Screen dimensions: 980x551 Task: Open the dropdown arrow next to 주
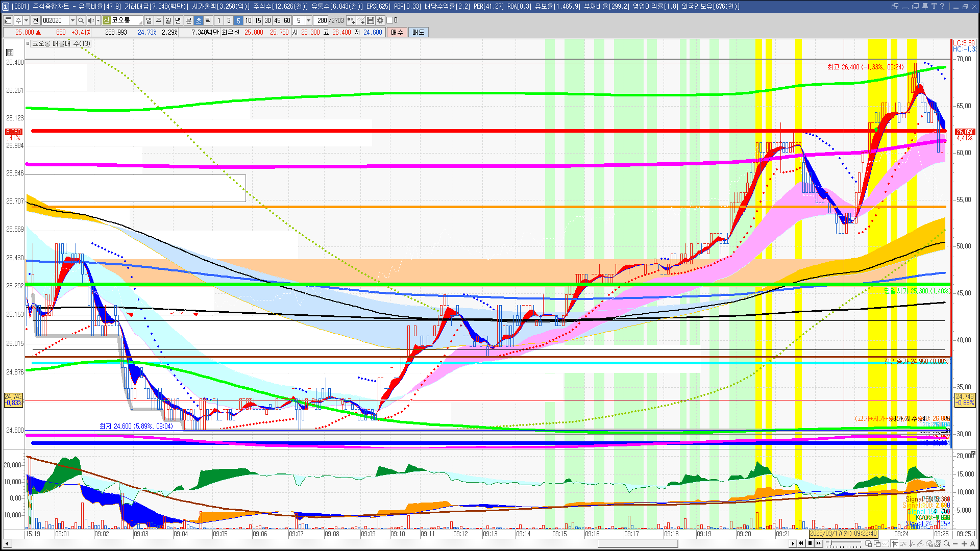[x=26, y=20]
